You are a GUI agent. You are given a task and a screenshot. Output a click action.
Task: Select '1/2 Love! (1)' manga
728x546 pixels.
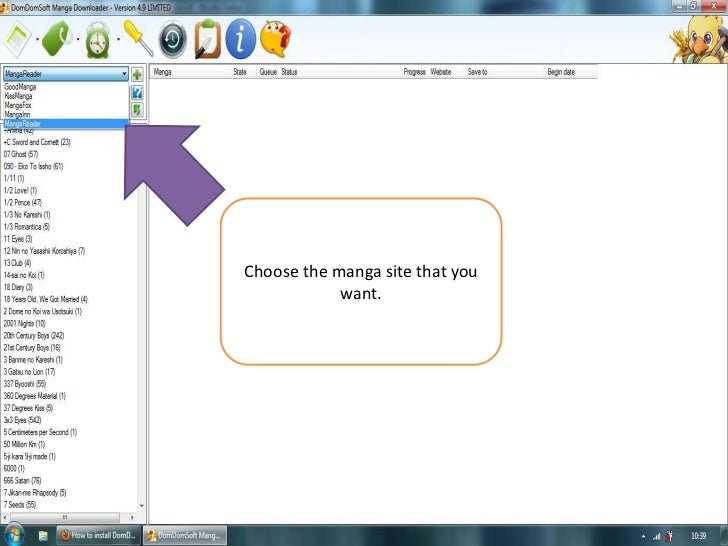pos(20,190)
